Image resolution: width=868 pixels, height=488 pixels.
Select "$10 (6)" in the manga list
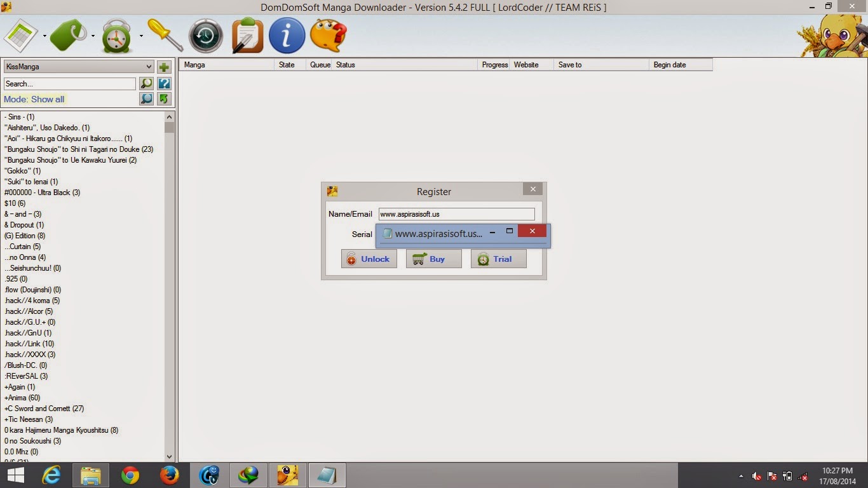point(15,203)
